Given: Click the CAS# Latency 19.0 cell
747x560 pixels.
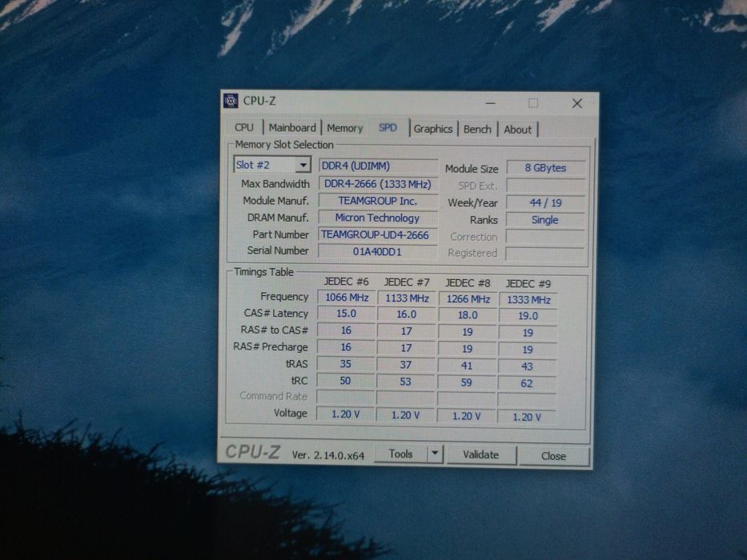Looking at the screenshot, I should click(528, 316).
